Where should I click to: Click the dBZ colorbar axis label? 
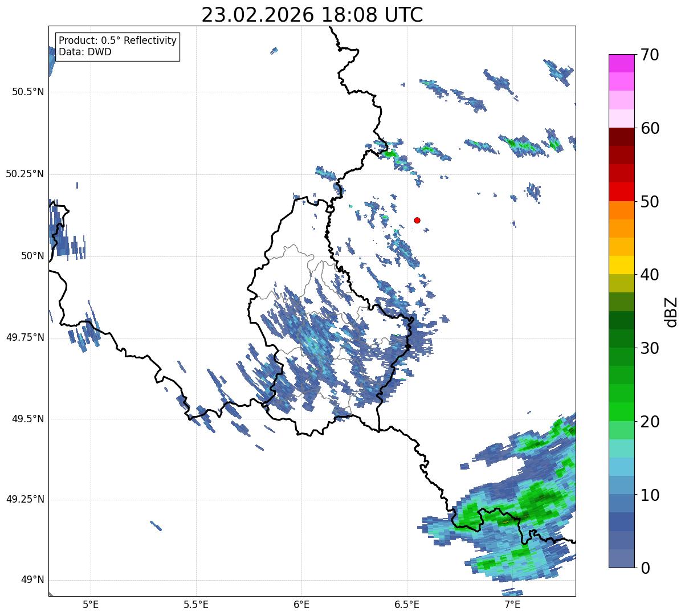coord(671,312)
